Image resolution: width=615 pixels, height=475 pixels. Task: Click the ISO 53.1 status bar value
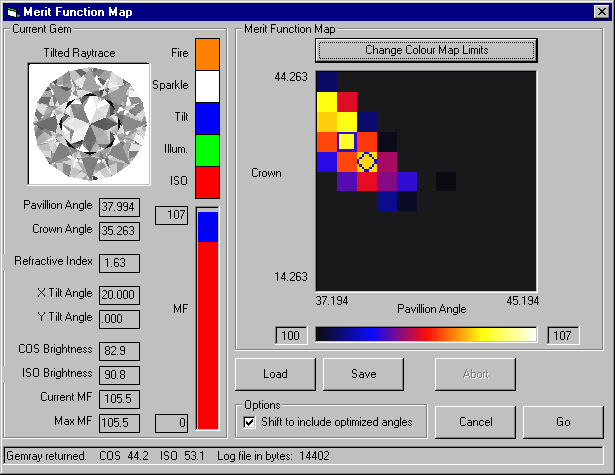click(182, 456)
